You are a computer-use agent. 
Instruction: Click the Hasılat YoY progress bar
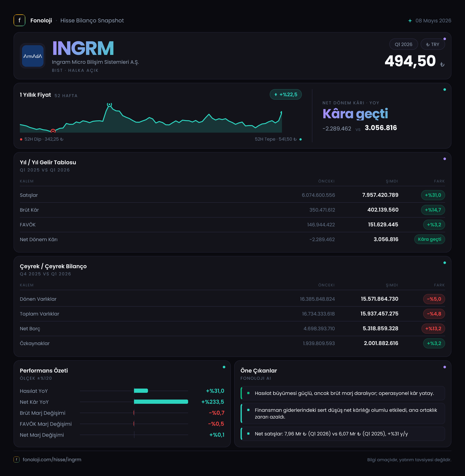click(x=141, y=391)
